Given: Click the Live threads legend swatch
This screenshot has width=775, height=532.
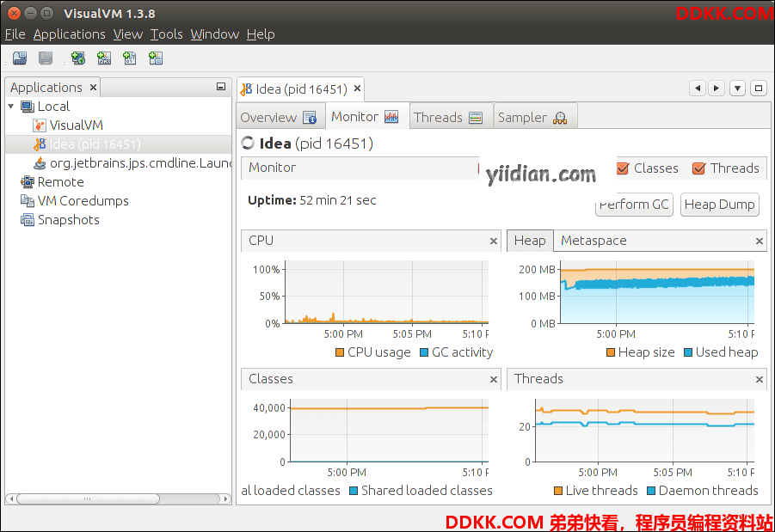Looking at the screenshot, I should [558, 491].
